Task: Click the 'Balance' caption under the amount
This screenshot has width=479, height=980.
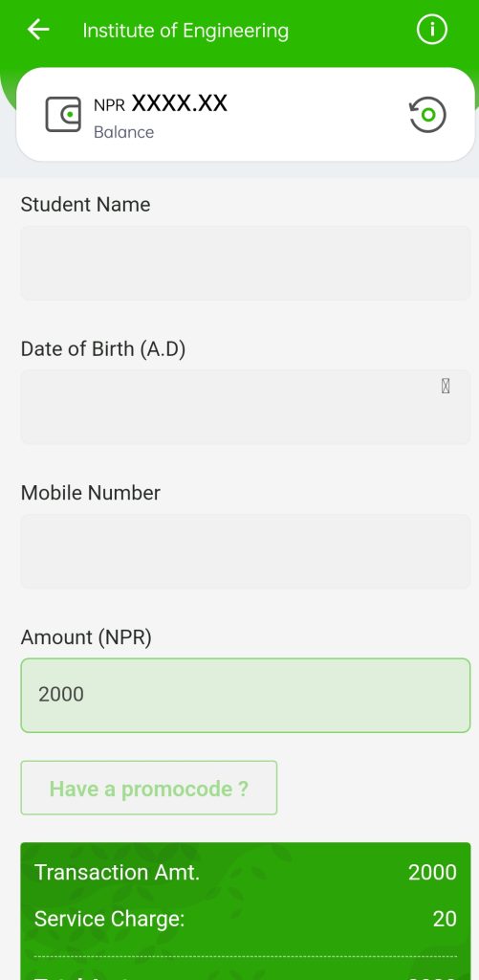Action: click(123, 132)
